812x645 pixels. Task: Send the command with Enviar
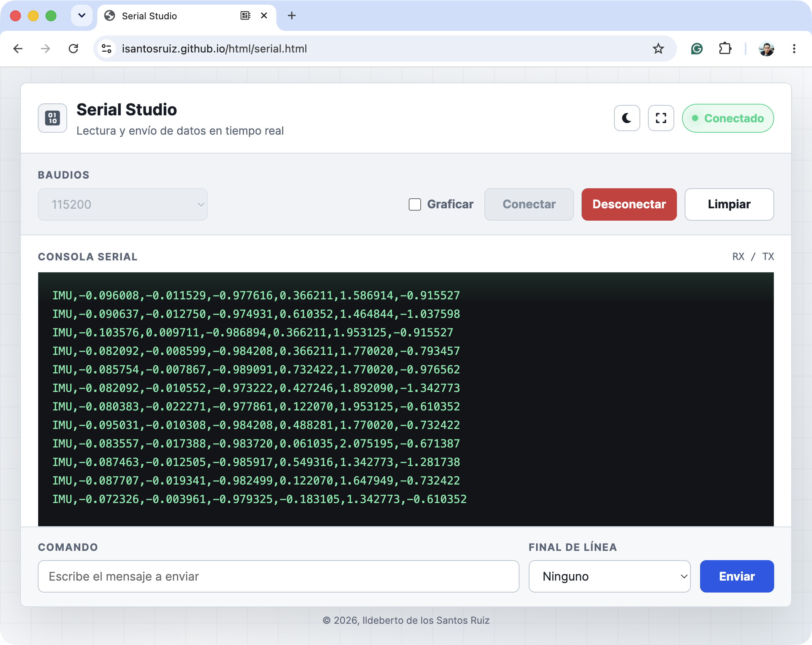(737, 576)
